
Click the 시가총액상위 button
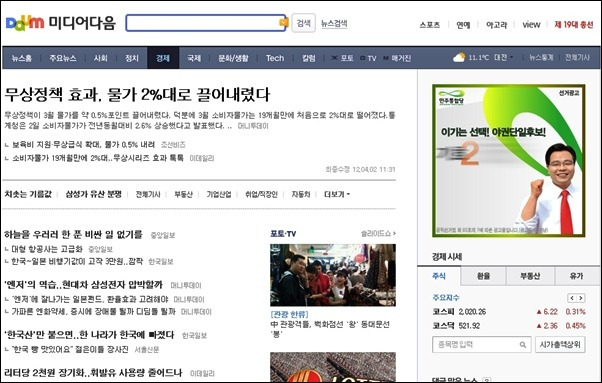[x=560, y=344]
